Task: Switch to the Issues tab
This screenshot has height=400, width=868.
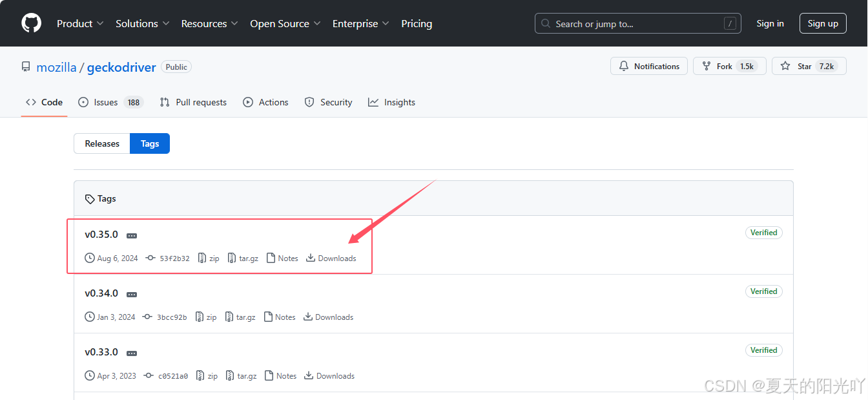Action: pyautogui.click(x=110, y=102)
